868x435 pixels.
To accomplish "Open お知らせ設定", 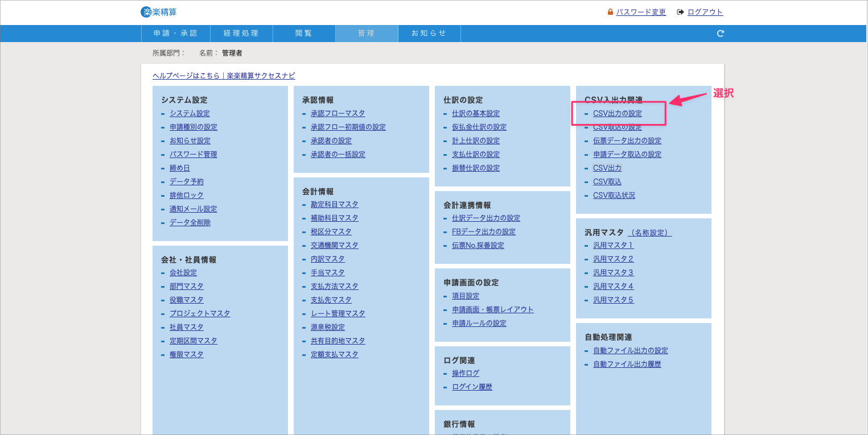I will click(x=190, y=141).
